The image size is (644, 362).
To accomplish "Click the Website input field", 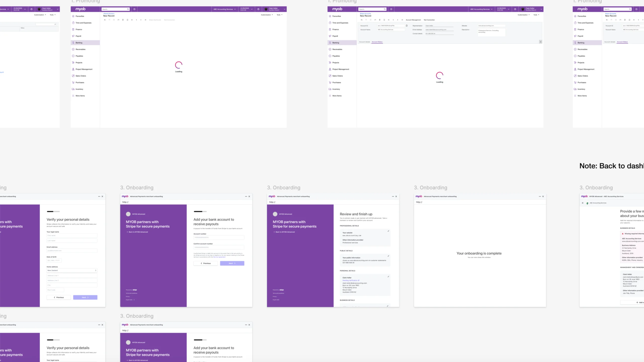I will (x=491, y=26).
